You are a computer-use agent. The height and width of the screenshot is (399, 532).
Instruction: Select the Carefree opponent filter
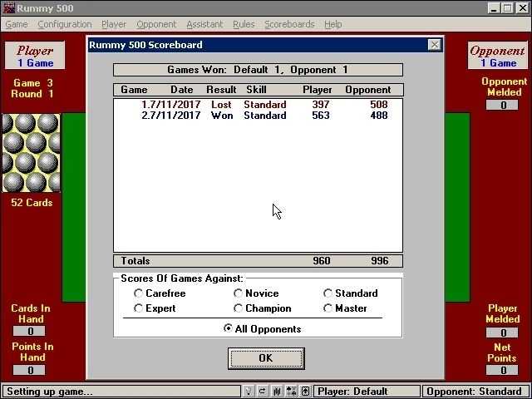139,293
